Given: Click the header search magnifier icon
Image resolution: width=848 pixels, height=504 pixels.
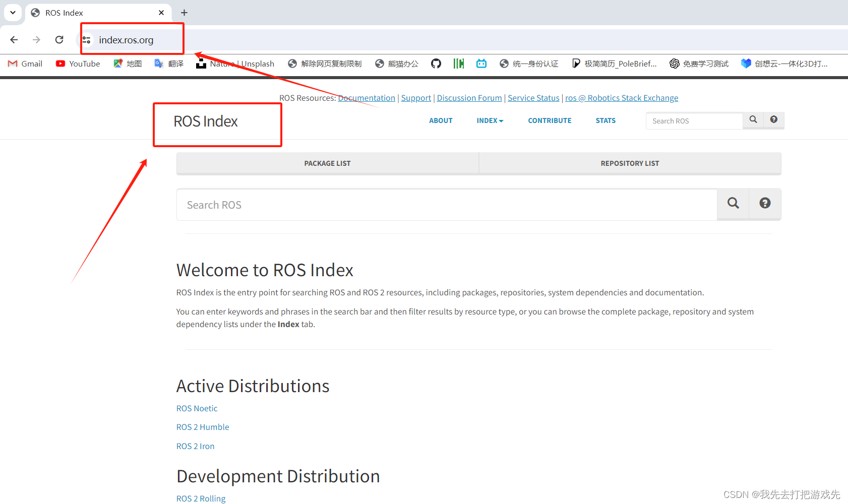Looking at the screenshot, I should coord(753,120).
